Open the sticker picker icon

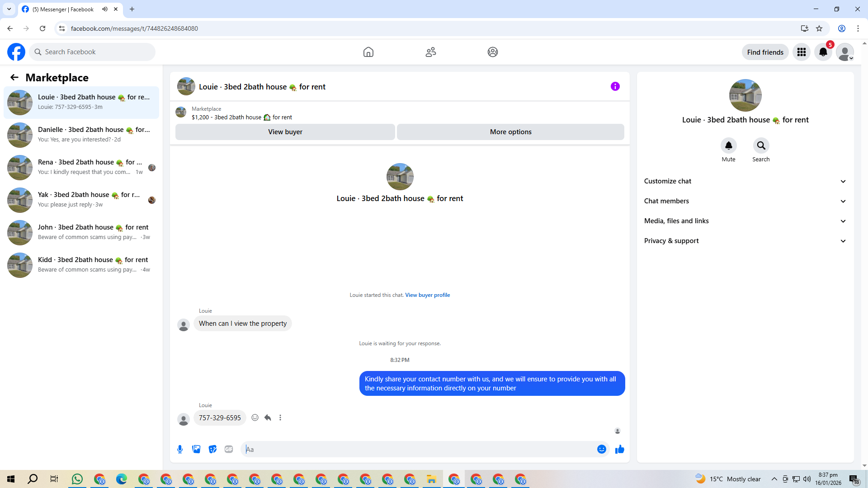point(212,449)
